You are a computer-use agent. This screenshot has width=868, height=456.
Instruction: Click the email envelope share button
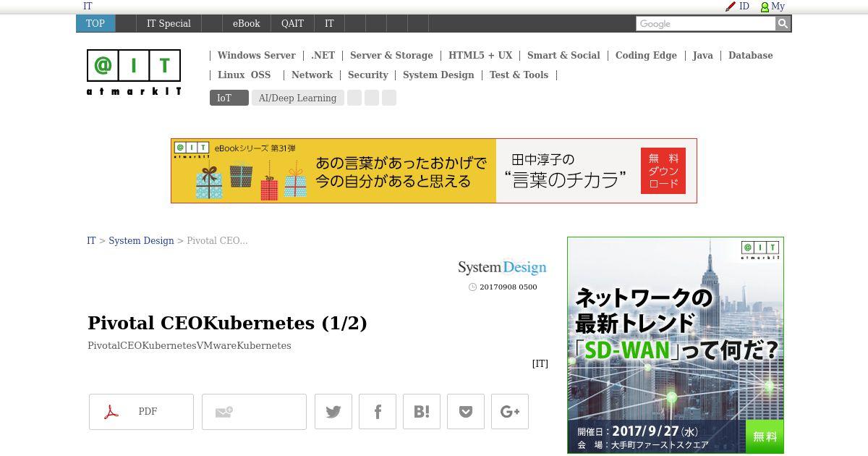(254, 412)
